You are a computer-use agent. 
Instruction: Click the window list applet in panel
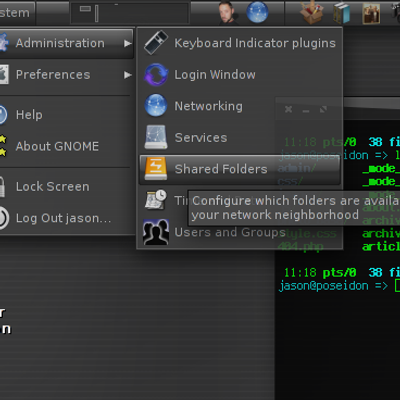tap(130, 13)
